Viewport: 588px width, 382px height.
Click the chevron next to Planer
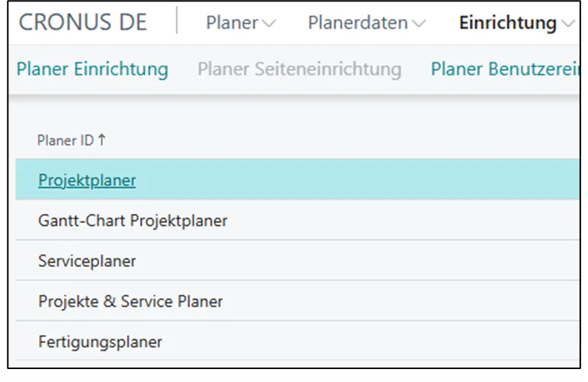click(x=269, y=24)
